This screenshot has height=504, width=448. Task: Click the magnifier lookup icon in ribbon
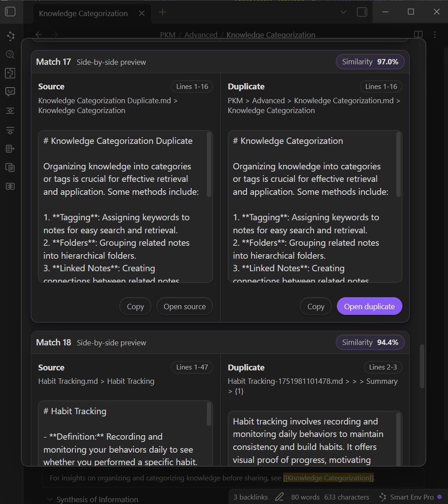point(10,55)
